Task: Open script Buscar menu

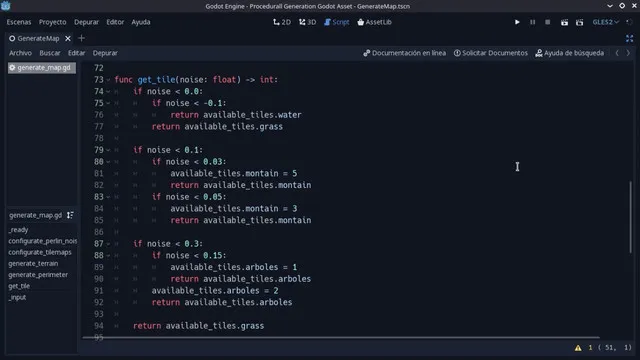Action: click(50, 53)
